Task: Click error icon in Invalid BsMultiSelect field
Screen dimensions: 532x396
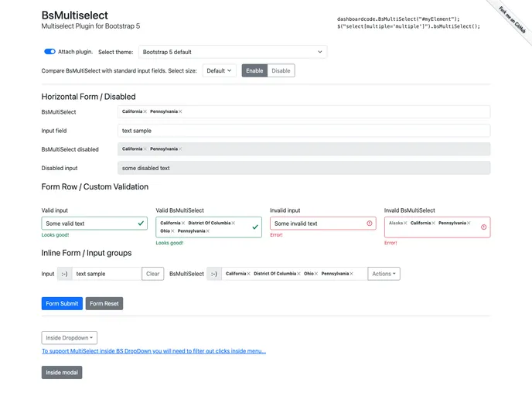Action: [x=483, y=227]
